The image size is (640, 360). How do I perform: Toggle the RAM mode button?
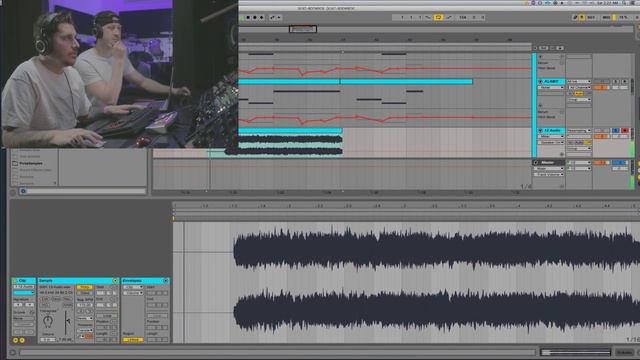[x=68, y=305]
